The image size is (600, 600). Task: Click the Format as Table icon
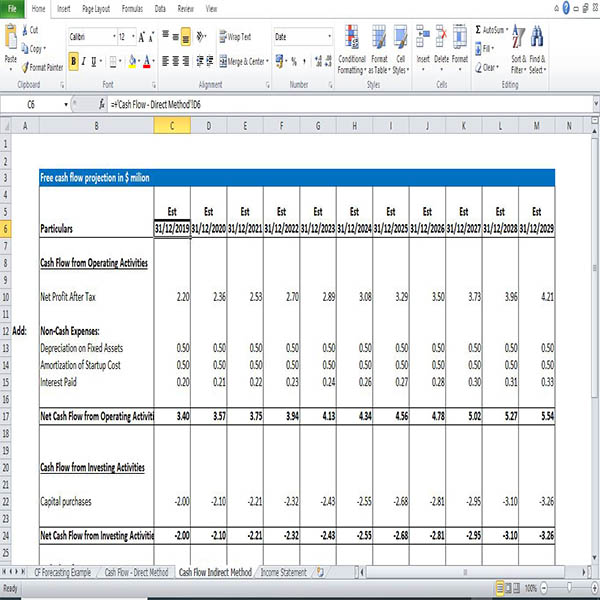[379, 37]
